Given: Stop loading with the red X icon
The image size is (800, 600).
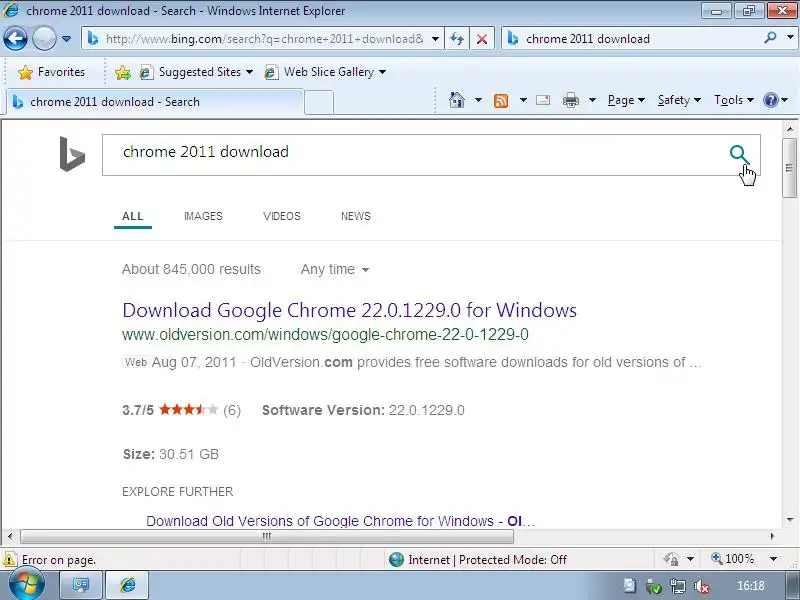Looking at the screenshot, I should [x=481, y=39].
